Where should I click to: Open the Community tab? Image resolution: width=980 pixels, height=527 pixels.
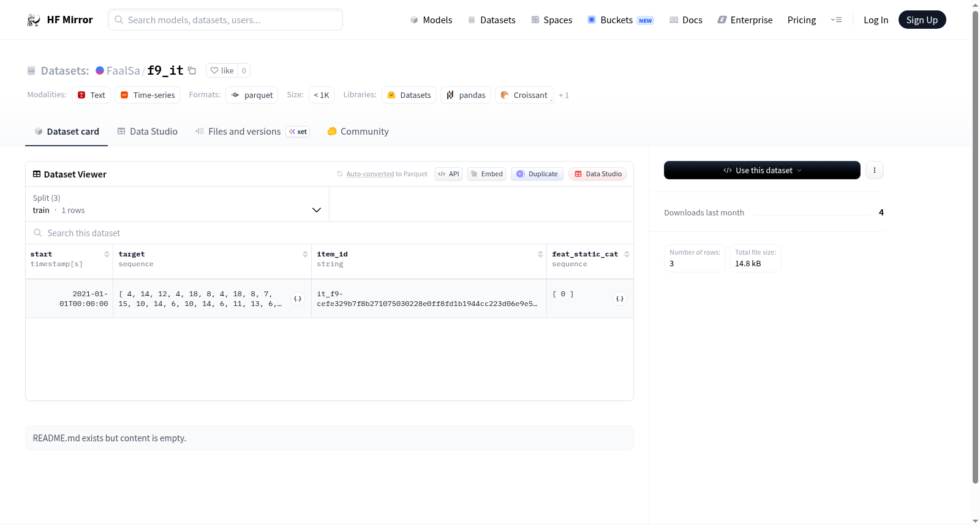point(358,131)
